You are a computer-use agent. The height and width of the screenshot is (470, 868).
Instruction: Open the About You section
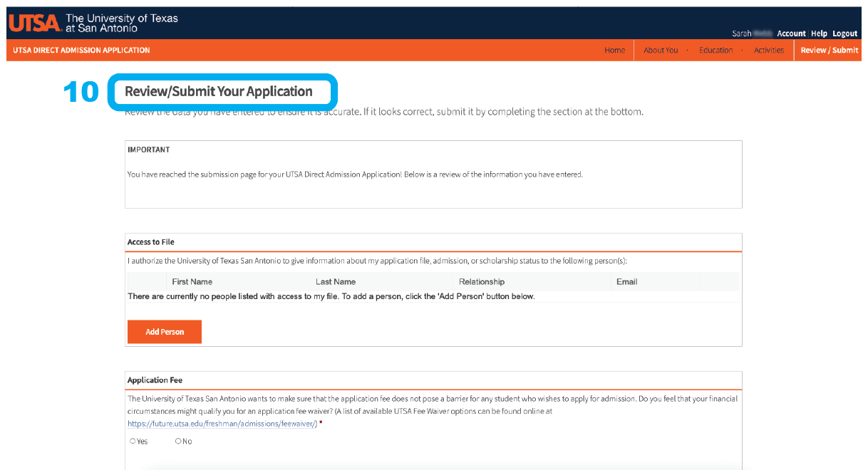(661, 50)
